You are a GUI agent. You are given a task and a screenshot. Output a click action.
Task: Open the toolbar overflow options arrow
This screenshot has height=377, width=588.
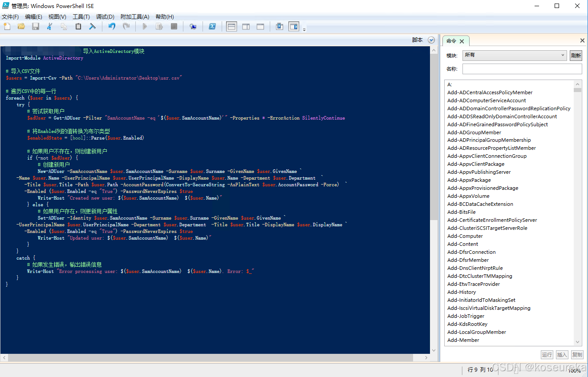[x=304, y=30]
